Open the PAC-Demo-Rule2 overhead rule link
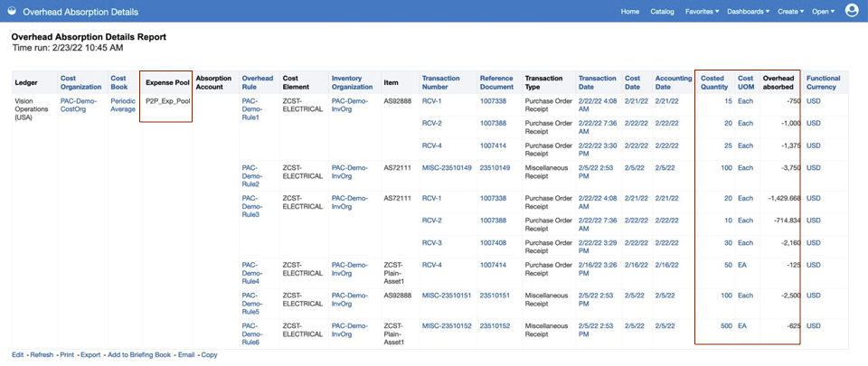 253,176
